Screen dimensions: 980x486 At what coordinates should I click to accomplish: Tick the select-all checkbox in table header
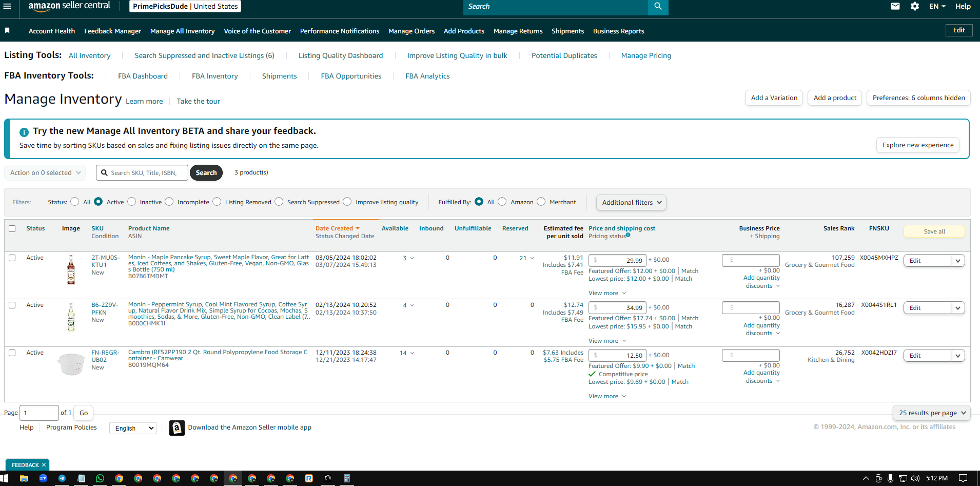pyautogui.click(x=12, y=228)
